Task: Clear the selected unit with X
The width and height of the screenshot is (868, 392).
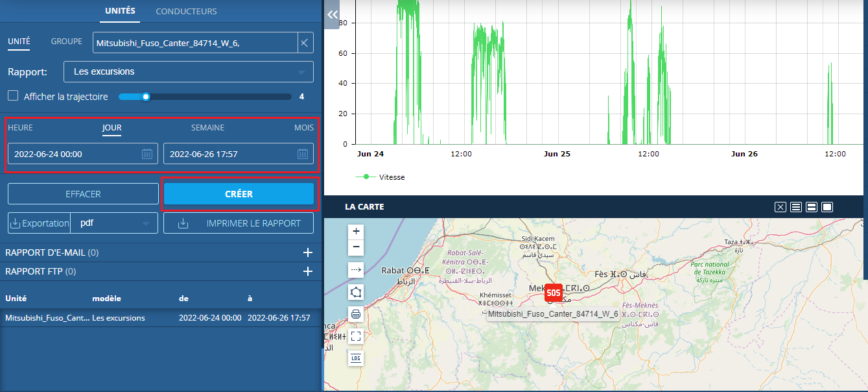Action: 303,43
